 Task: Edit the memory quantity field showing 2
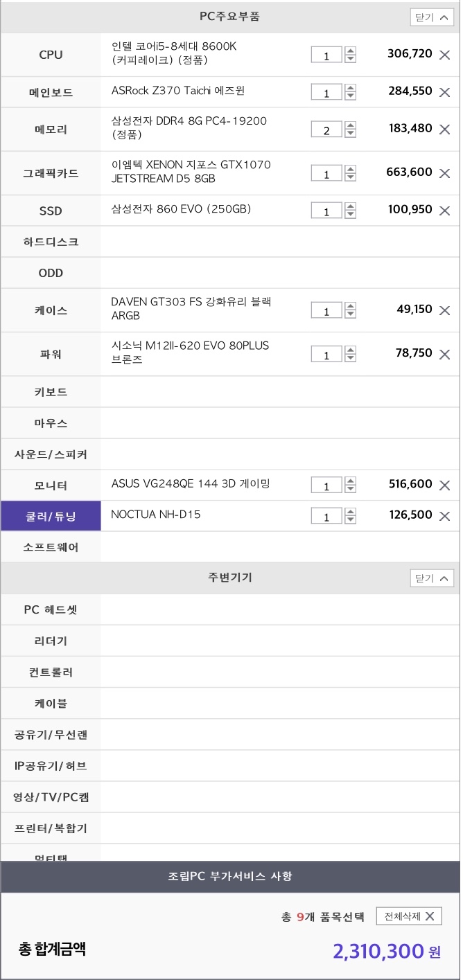click(x=326, y=130)
